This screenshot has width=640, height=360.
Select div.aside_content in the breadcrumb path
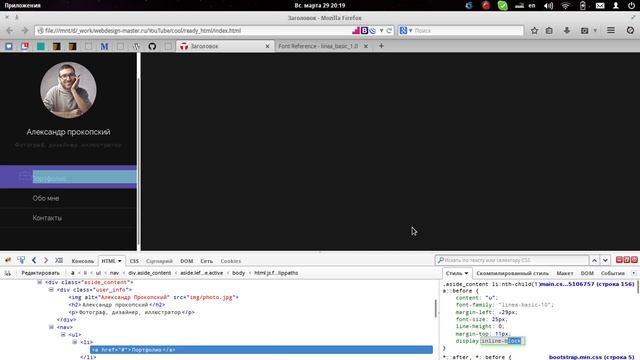click(x=150, y=273)
